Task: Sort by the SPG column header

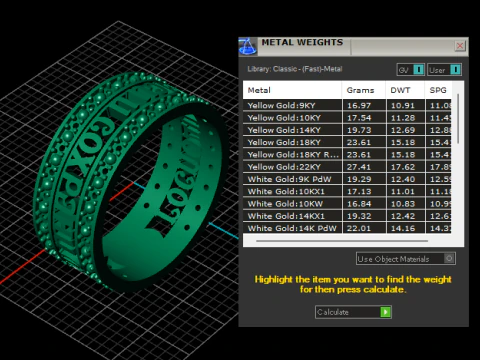Action: (438, 90)
